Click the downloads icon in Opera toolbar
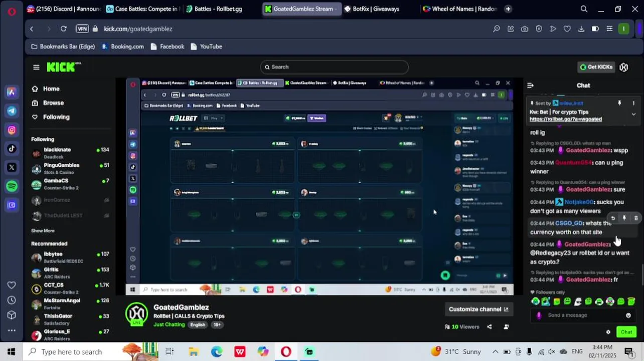Viewport: 644px width, 361px height. coord(581,29)
